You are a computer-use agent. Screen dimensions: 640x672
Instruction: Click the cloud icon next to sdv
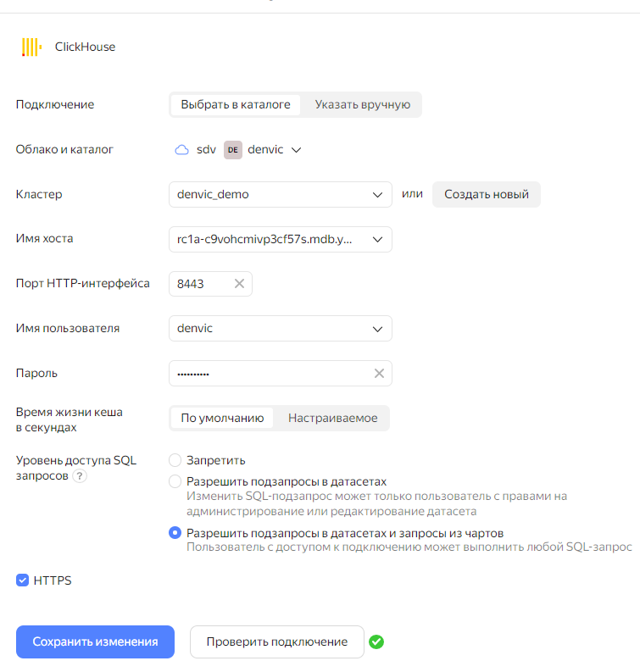181,150
